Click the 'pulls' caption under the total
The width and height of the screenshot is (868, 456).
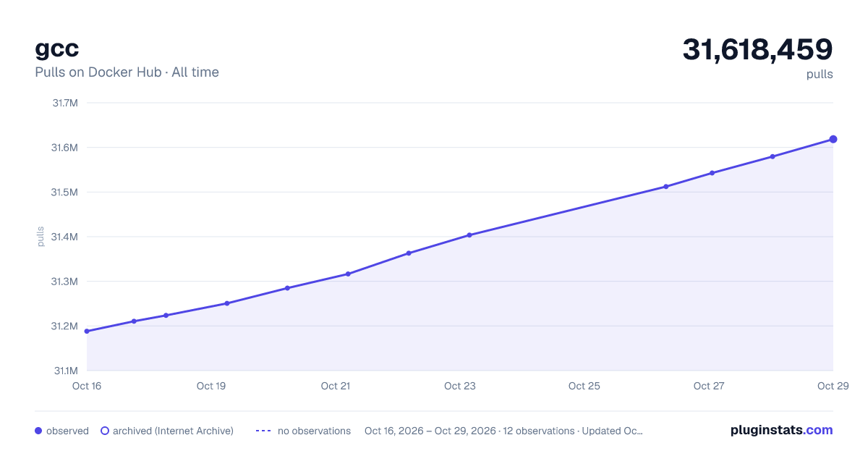(x=820, y=74)
